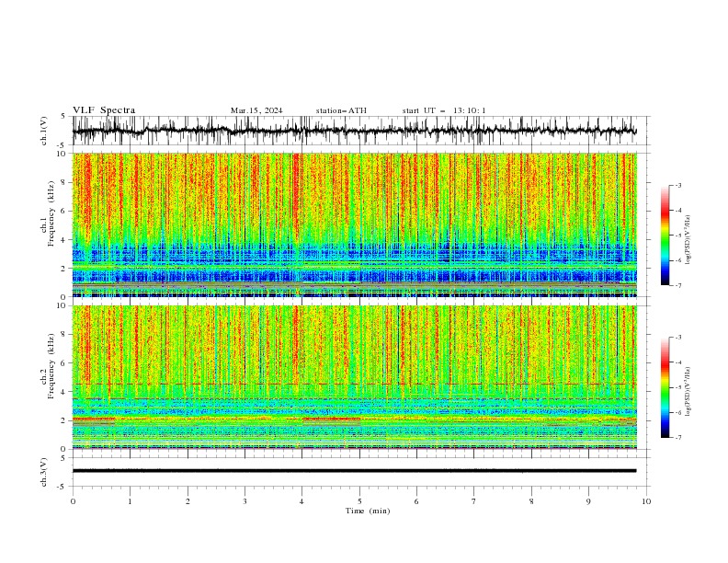This screenshot has height=563, width=728.
Task: Click the ch.1 spectrogram panel
Action: click(354, 224)
